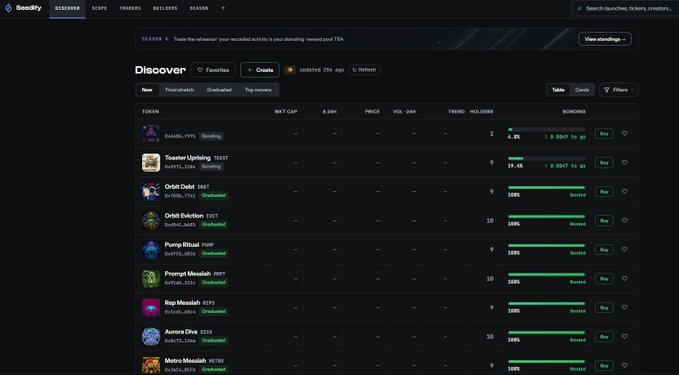679x375 pixels.
Task: Select the Graduated tab
Action: tap(219, 90)
